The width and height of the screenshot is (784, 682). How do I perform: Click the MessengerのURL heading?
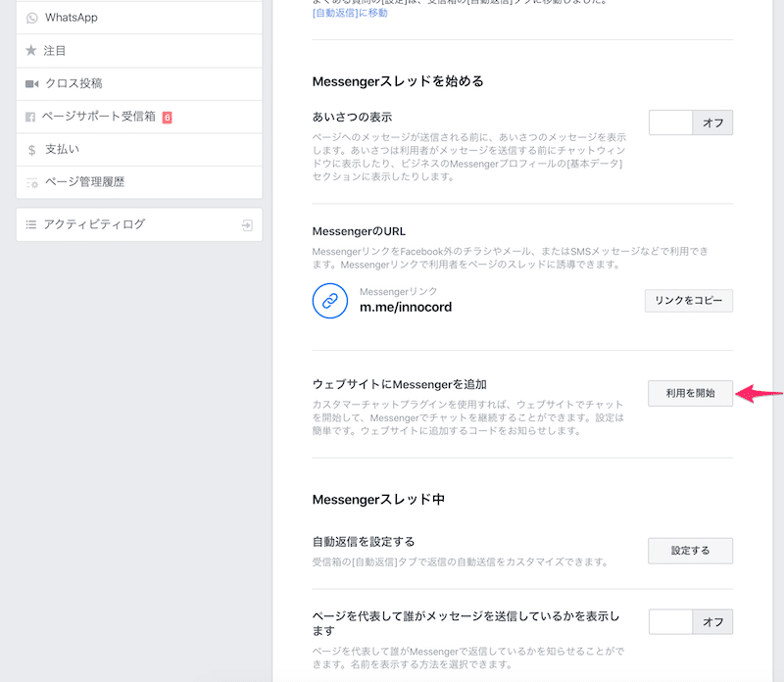point(359,231)
